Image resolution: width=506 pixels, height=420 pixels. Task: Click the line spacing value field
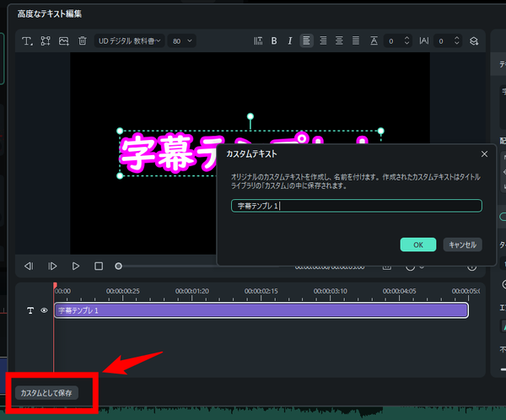tap(393, 41)
